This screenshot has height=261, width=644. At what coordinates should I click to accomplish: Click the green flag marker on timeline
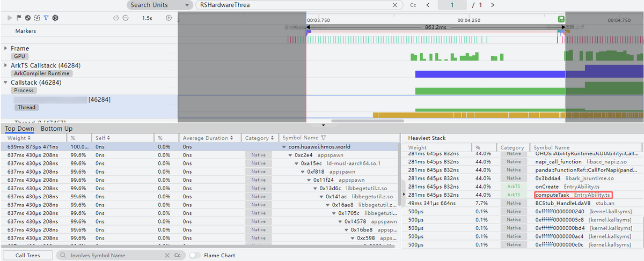561,20
